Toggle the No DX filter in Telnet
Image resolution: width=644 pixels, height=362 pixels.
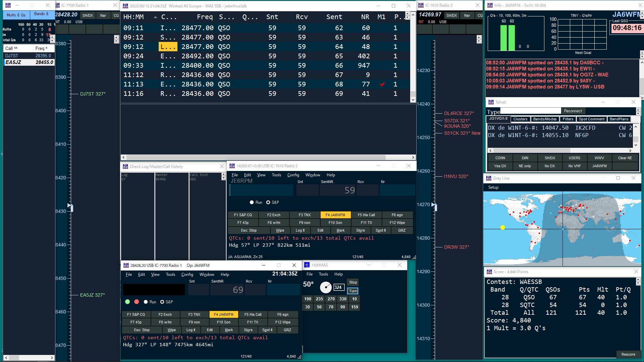[x=550, y=166]
